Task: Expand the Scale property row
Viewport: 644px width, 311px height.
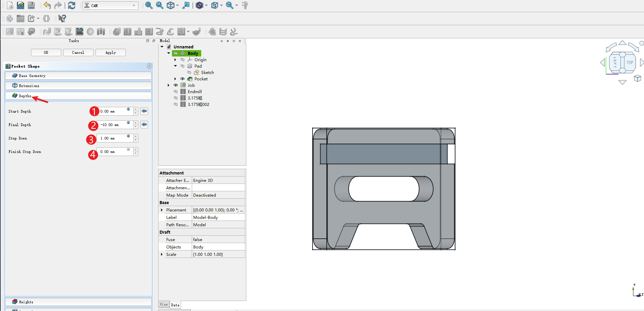Action: pyautogui.click(x=162, y=254)
